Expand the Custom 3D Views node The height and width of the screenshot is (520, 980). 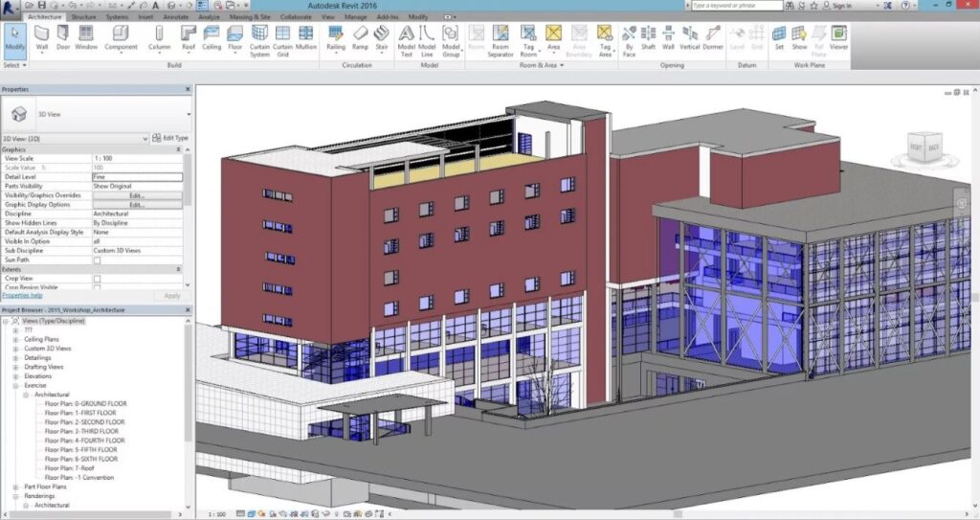[15, 349]
